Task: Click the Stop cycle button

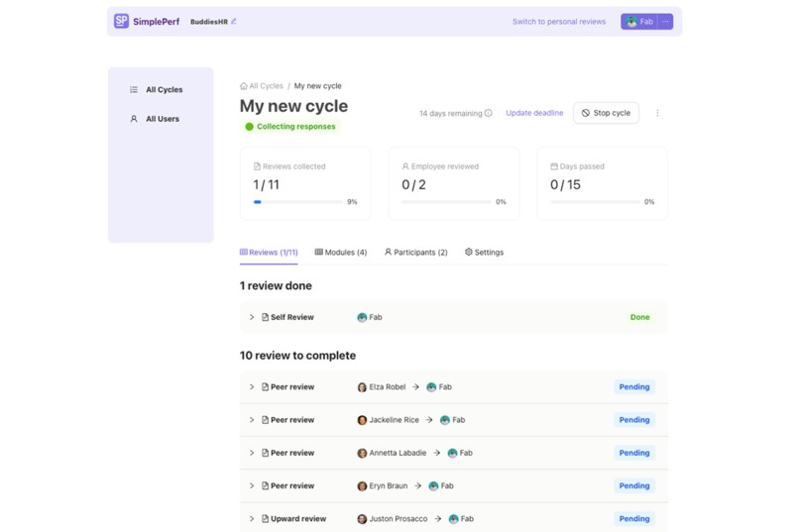Action: (x=606, y=113)
